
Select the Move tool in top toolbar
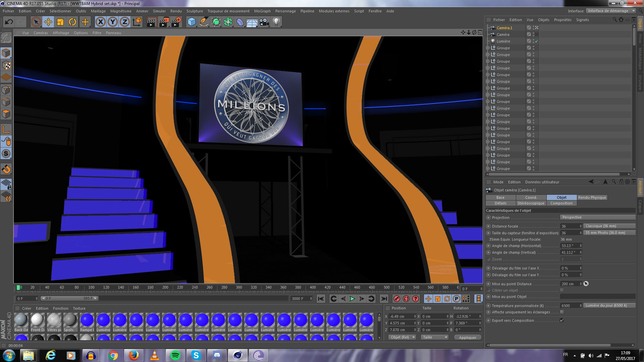click(48, 22)
